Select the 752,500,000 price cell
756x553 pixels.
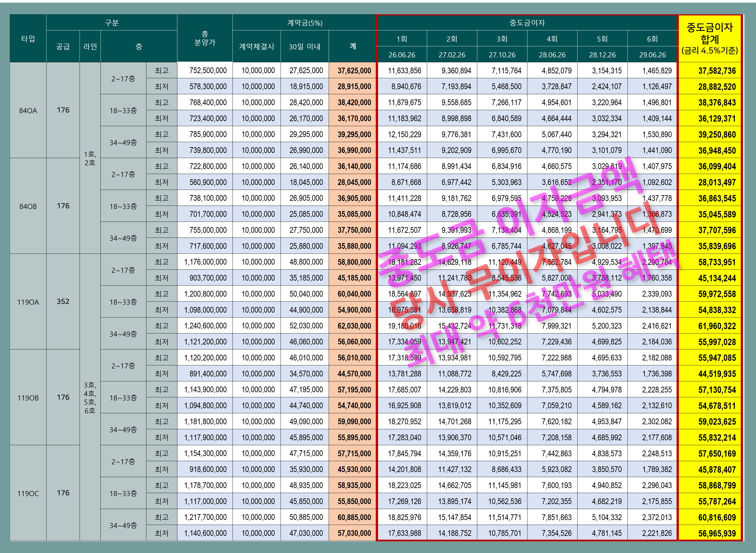click(208, 71)
